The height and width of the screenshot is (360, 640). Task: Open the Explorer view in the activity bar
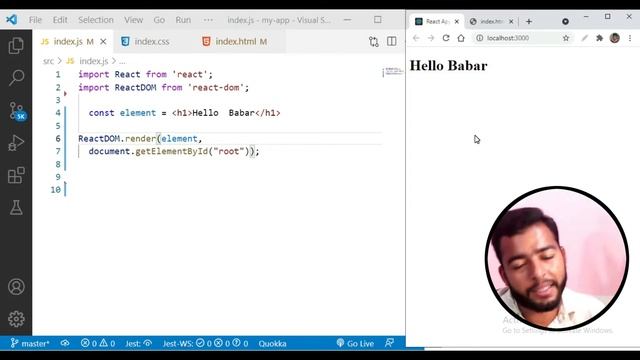[x=16, y=45]
